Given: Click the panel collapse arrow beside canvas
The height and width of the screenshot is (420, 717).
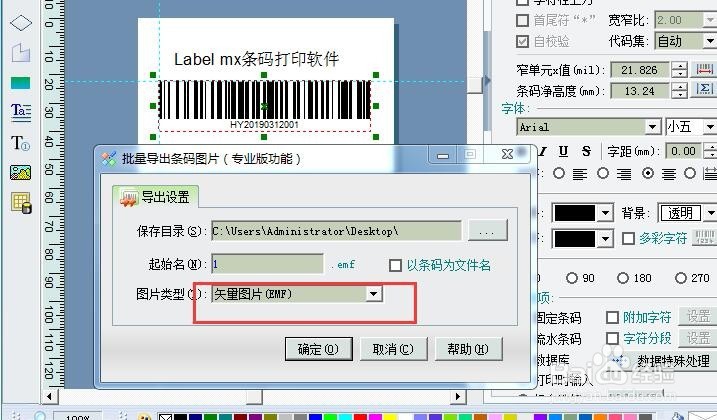Looking at the screenshot, I should pos(487,81).
